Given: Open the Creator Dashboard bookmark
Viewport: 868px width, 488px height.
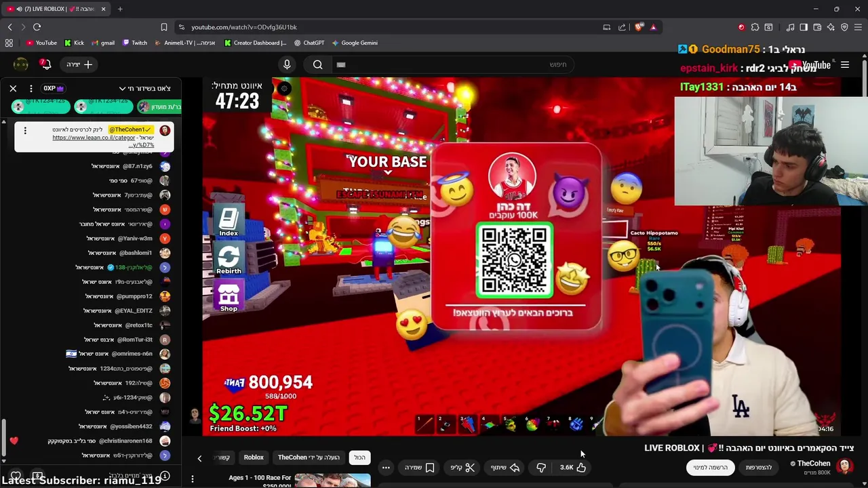Looking at the screenshot, I should pyautogui.click(x=255, y=43).
